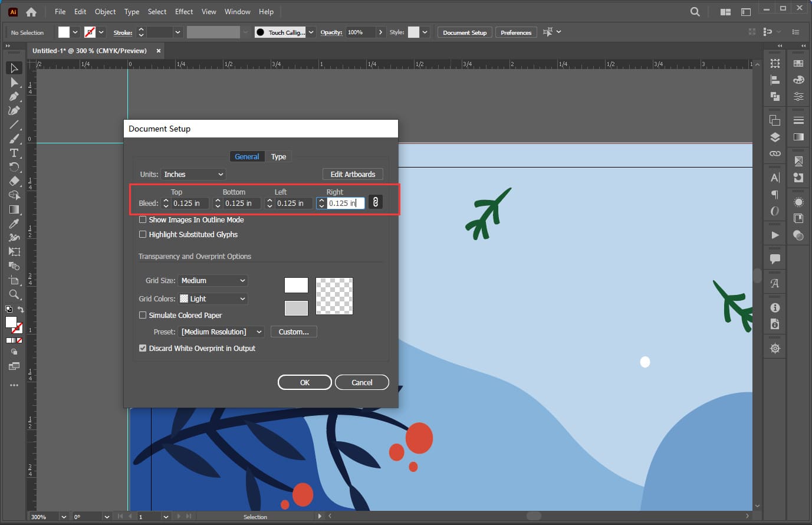The width and height of the screenshot is (812, 525).
Task: Open the Units Inches dropdown
Action: pos(193,174)
